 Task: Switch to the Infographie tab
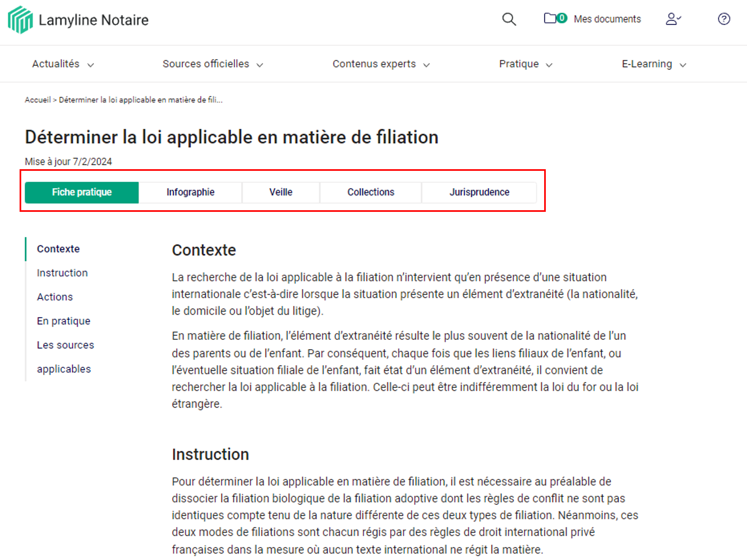point(190,192)
